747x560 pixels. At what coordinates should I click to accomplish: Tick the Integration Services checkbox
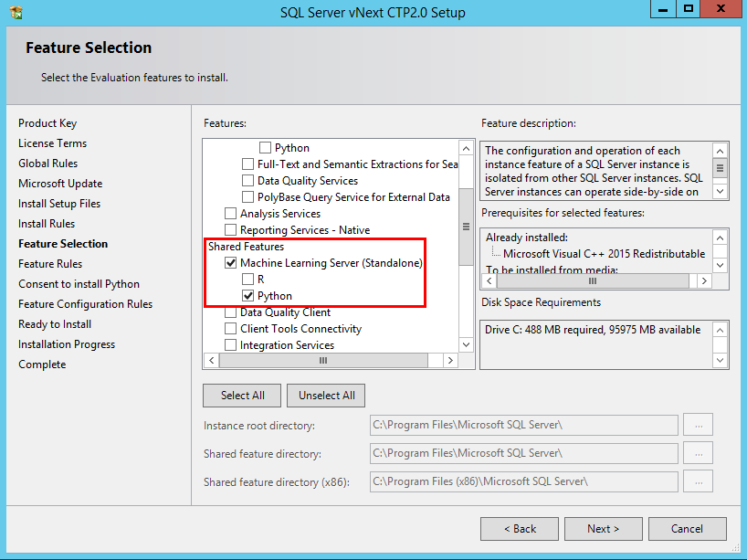click(x=230, y=345)
